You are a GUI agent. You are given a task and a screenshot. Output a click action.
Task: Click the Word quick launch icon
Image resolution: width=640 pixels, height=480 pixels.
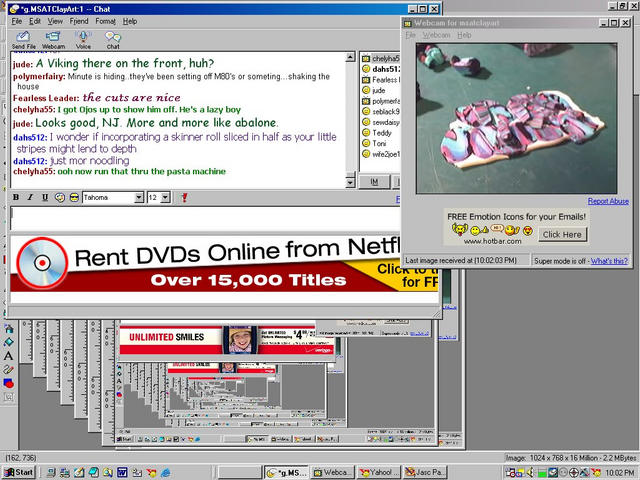[122, 473]
